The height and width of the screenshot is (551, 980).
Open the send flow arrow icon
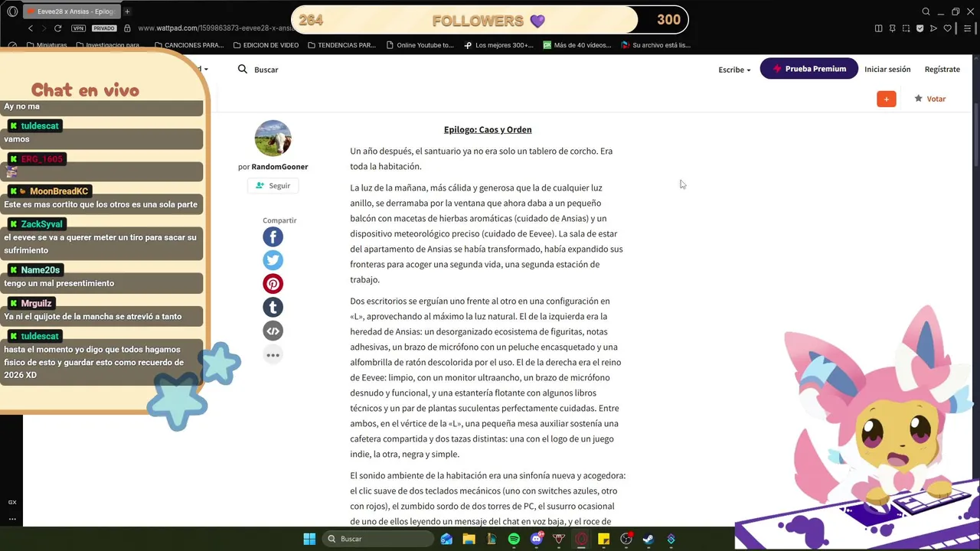[x=933, y=28]
